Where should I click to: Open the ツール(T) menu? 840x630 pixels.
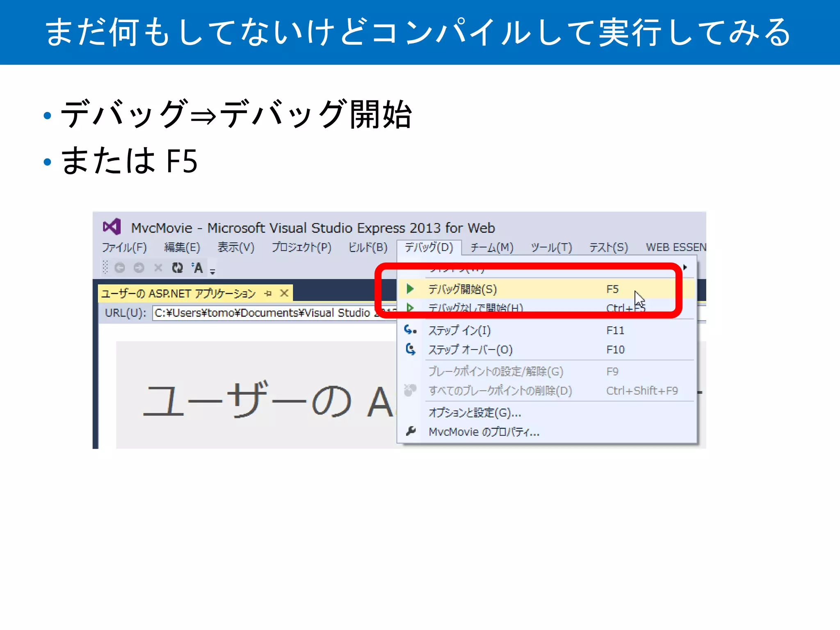pos(551,247)
